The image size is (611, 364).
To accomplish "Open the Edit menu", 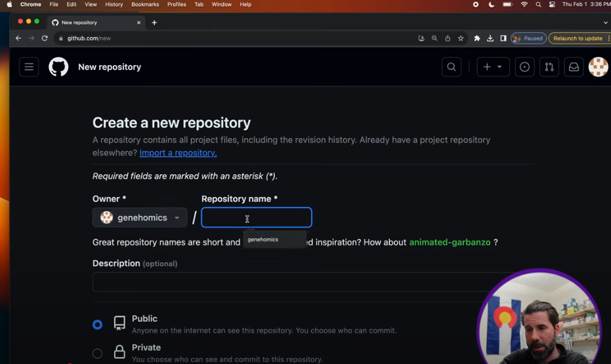I will (71, 4).
